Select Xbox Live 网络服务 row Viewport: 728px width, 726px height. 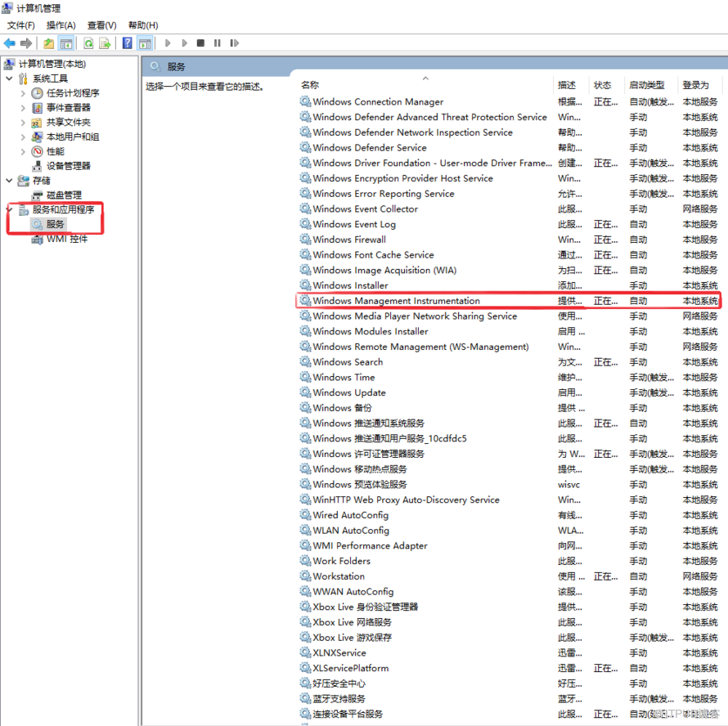click(x=509, y=622)
